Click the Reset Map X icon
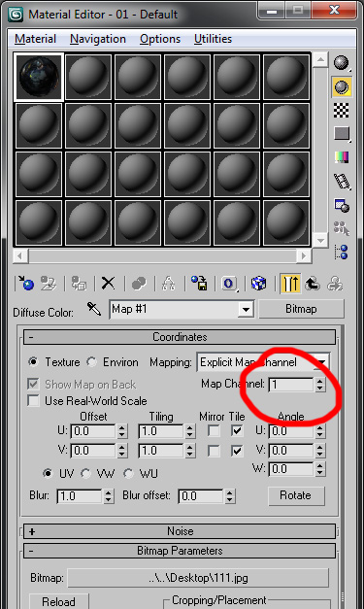This screenshot has width=364, height=609. coord(109,284)
